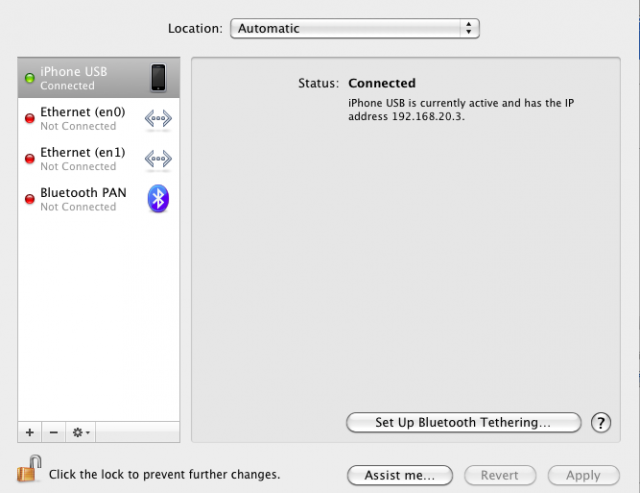Viewport: 640px width, 493px height.
Task: Click the Revert button
Action: coord(500,475)
